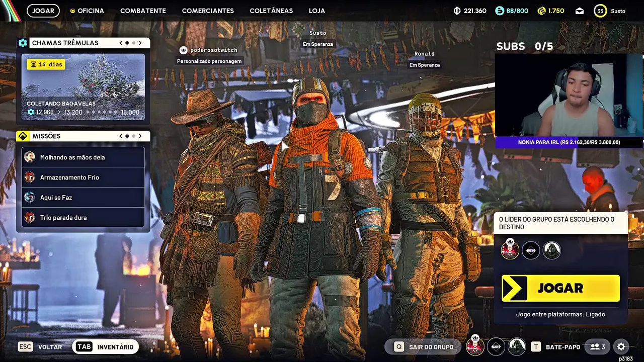Image resolution: width=644 pixels, height=362 pixels.
Task: Open settings gear in bottom right
Action: 621,347
